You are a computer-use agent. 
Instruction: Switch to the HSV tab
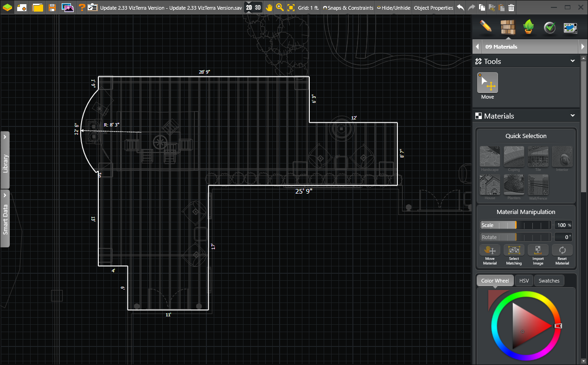click(524, 280)
